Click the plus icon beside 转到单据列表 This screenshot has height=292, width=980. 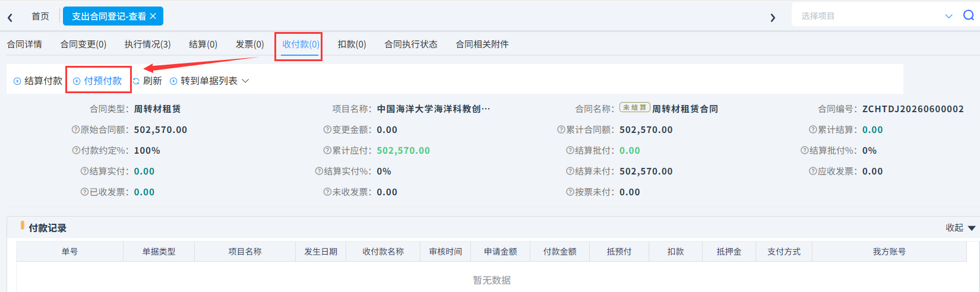[x=173, y=81]
